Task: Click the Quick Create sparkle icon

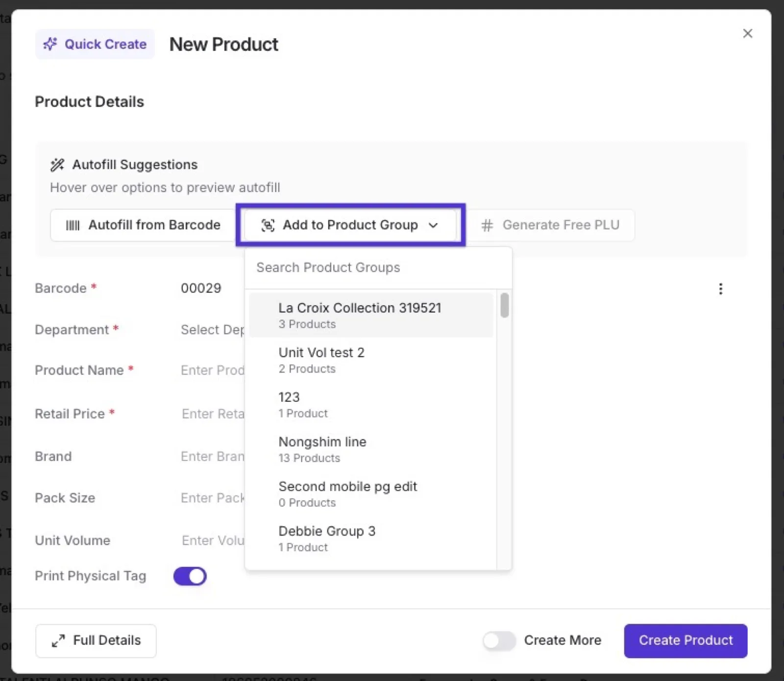Action: pos(50,44)
